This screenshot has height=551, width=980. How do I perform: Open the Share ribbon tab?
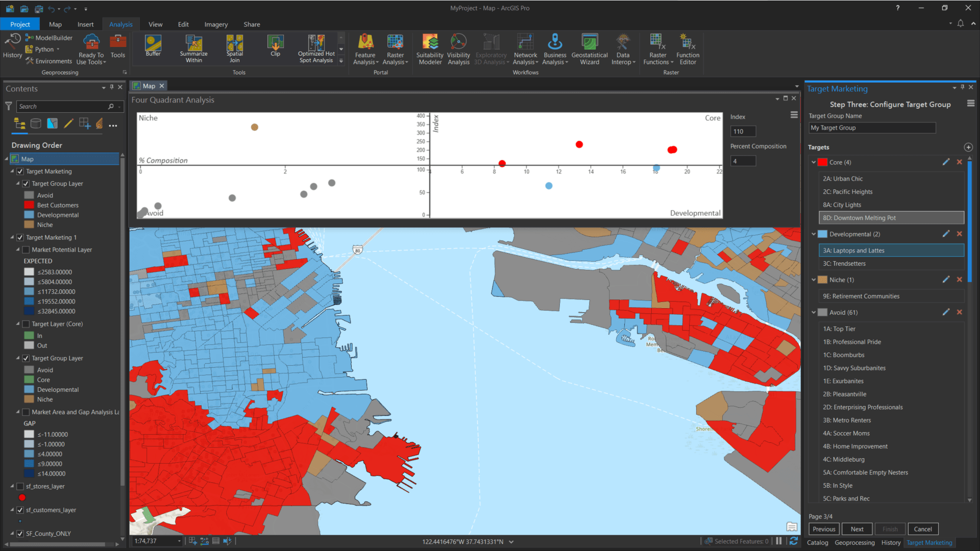(252, 24)
